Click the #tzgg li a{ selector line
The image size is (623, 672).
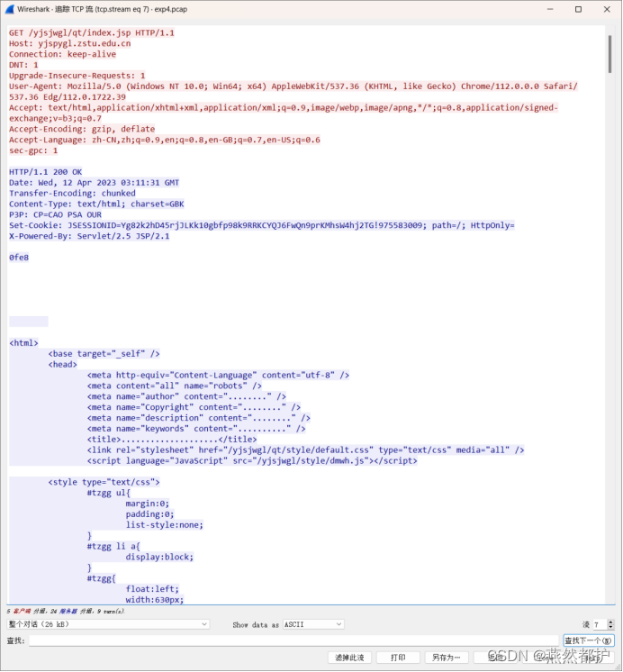(113, 547)
